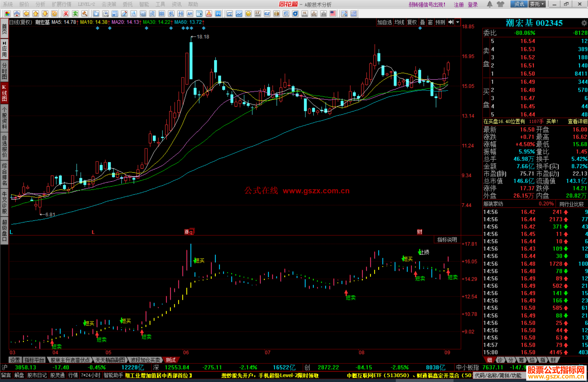Switch to 波段加仓买卖 indicator tab
This screenshot has width=588, height=382.
pos(145,360)
